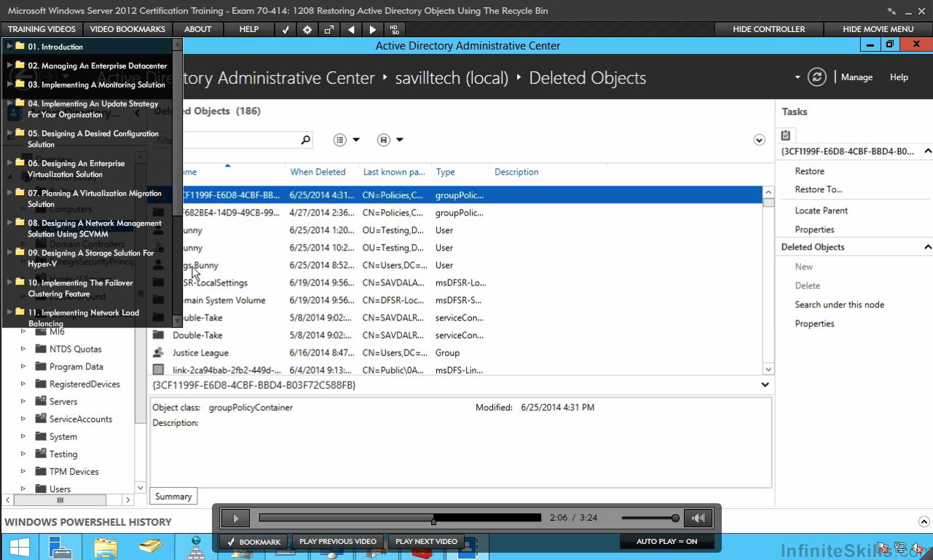The height and width of the screenshot is (560, 933).
Task: Expand 05. Designing A Desired Configuration Solution
Action: [x=9, y=133]
